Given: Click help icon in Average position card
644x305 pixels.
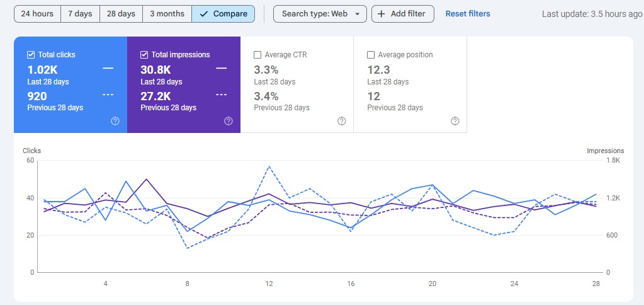Looking at the screenshot, I should [x=455, y=121].
